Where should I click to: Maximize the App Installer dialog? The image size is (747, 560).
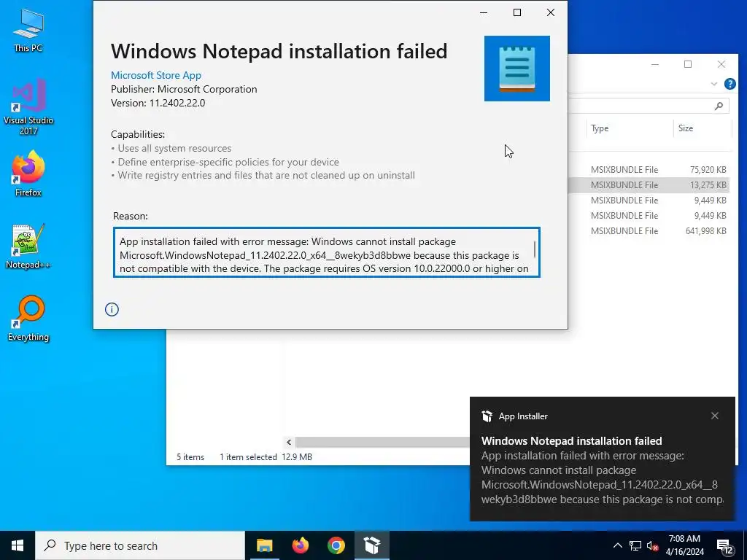click(x=517, y=12)
